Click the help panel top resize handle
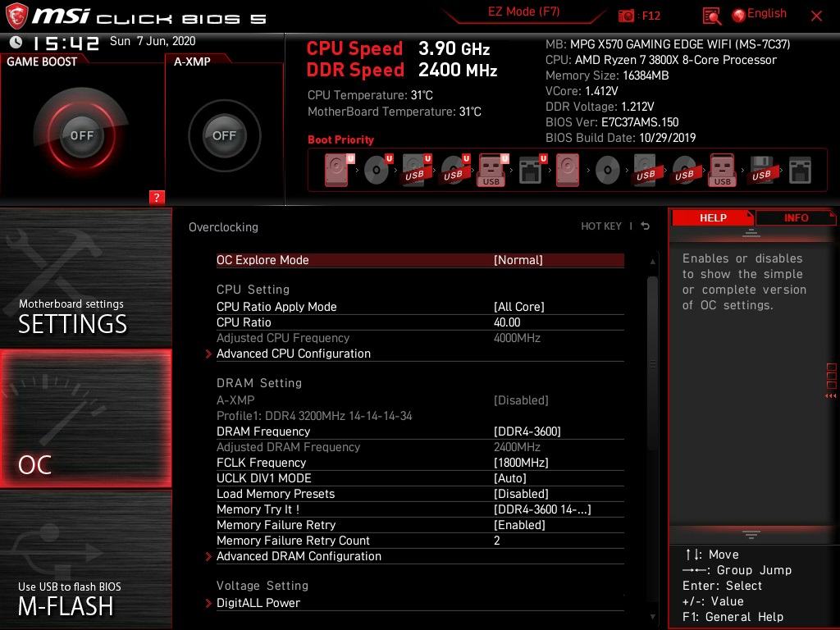 (751, 233)
